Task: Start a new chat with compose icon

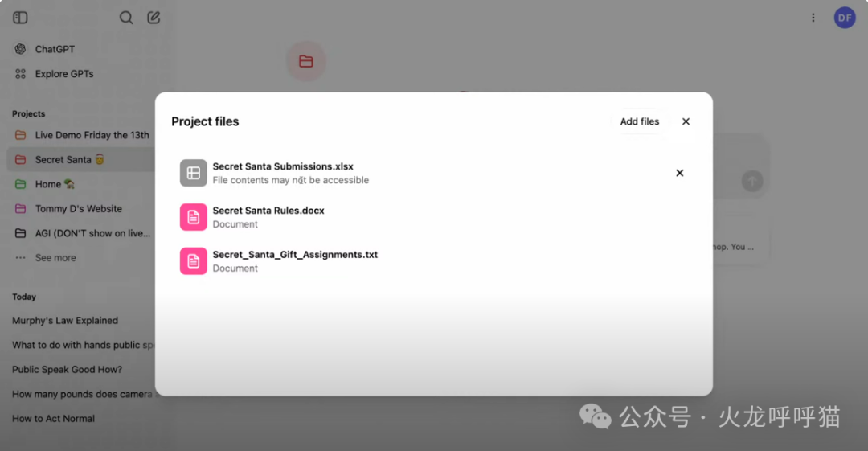Action: point(154,18)
